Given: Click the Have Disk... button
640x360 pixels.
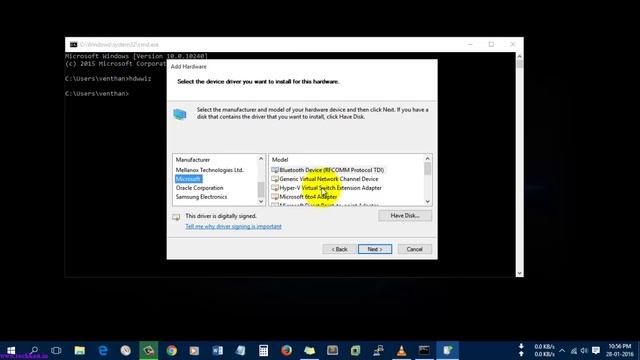Looking at the screenshot, I should pyautogui.click(x=405, y=216).
